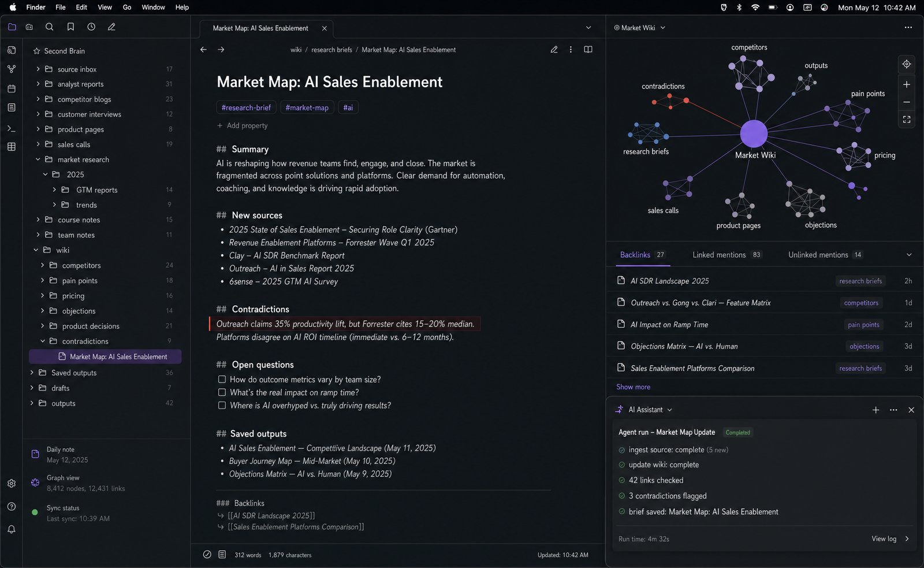Open notifications bell icon
This screenshot has width=924, height=568.
click(x=12, y=529)
